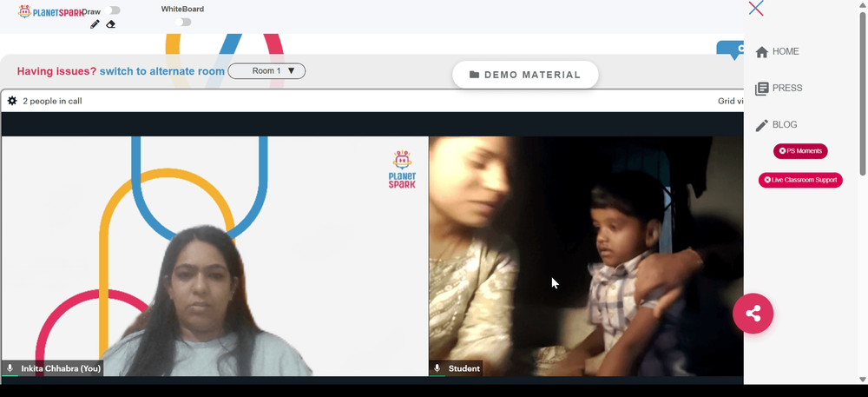Click microphone icon on Student tile
868x397 pixels.
pyautogui.click(x=437, y=368)
